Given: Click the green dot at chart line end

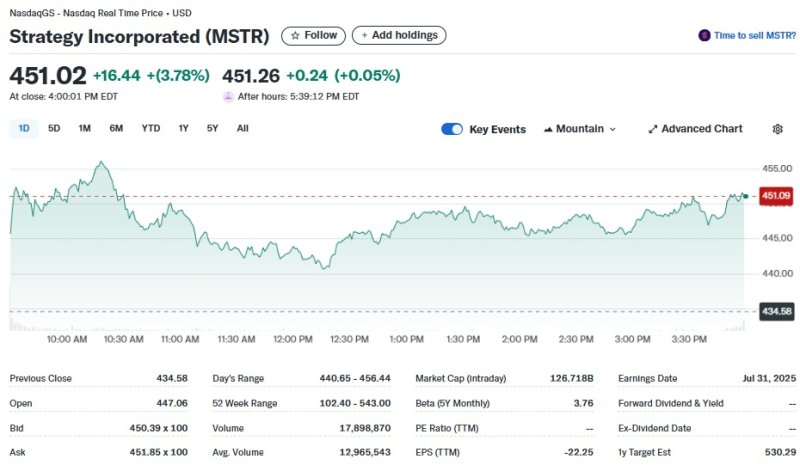Looking at the screenshot, I should click(745, 195).
